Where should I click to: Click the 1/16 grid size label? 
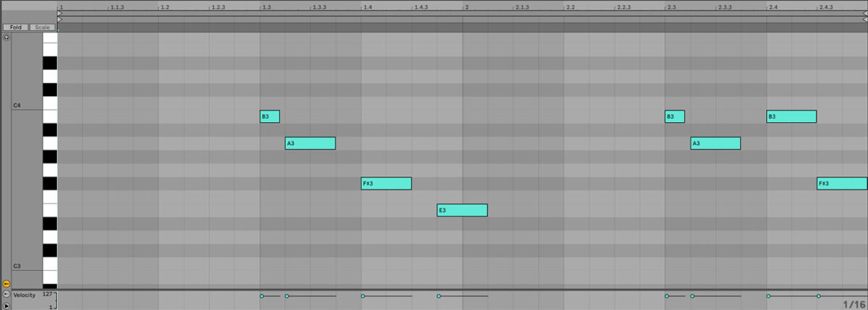(854, 305)
